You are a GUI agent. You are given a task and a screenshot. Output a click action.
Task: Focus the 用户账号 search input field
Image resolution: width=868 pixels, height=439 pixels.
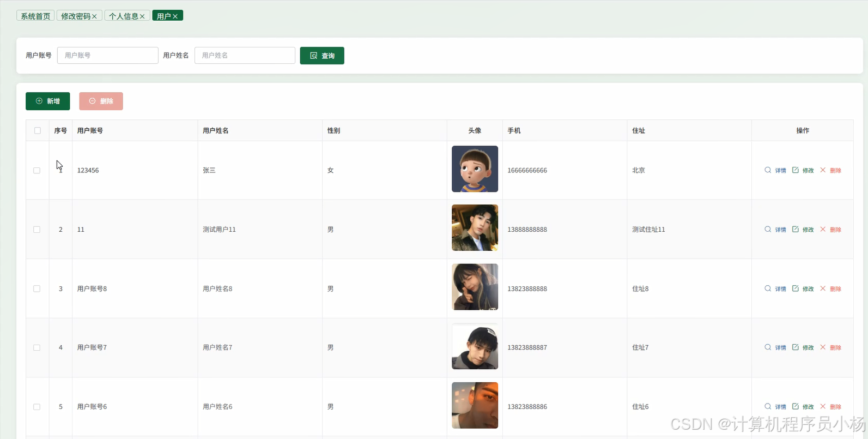coord(108,55)
